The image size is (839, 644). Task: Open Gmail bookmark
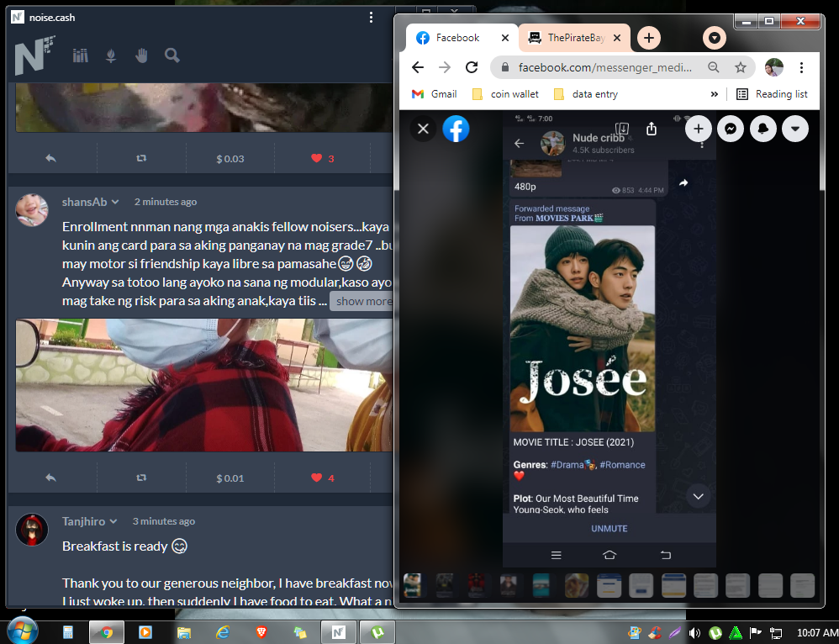click(x=434, y=94)
